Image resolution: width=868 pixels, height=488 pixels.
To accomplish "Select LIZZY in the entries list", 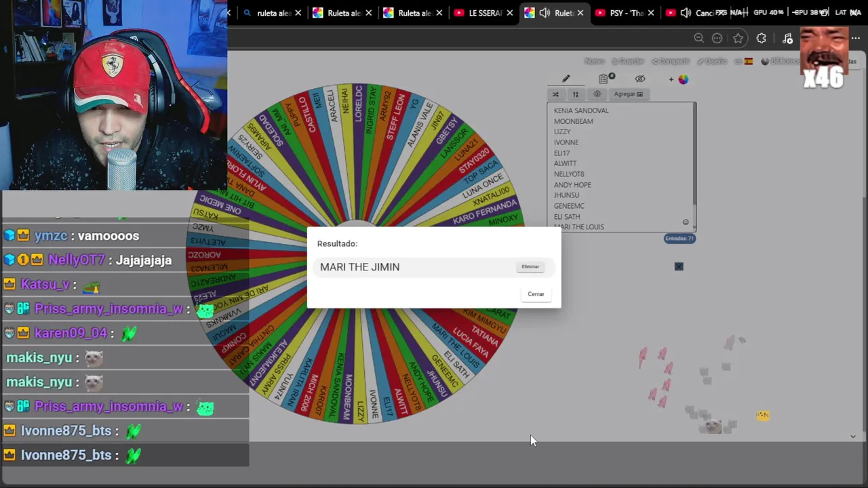I will coord(562,131).
